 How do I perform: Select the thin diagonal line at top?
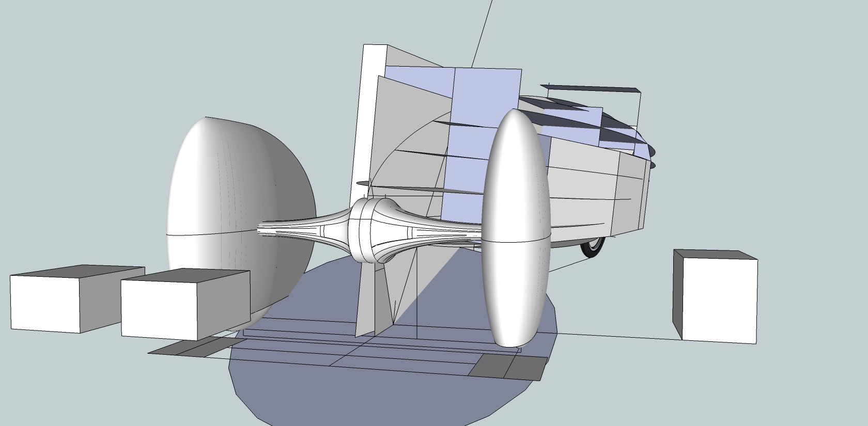481,34
